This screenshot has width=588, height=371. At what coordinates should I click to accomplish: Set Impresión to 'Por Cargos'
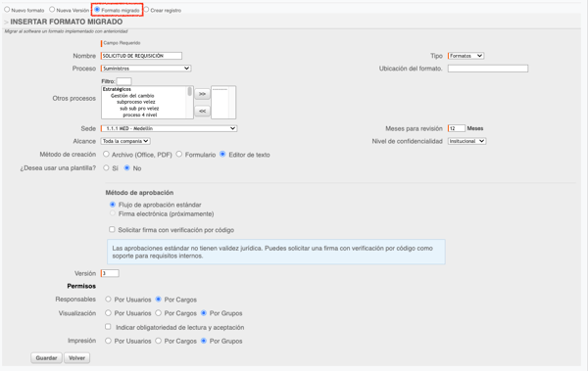pos(158,341)
